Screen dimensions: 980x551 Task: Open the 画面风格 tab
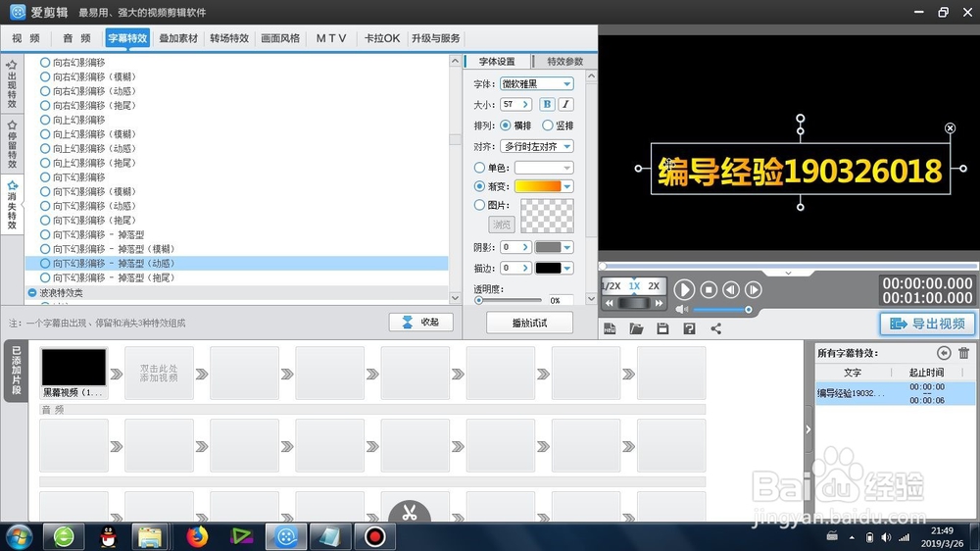tap(280, 38)
